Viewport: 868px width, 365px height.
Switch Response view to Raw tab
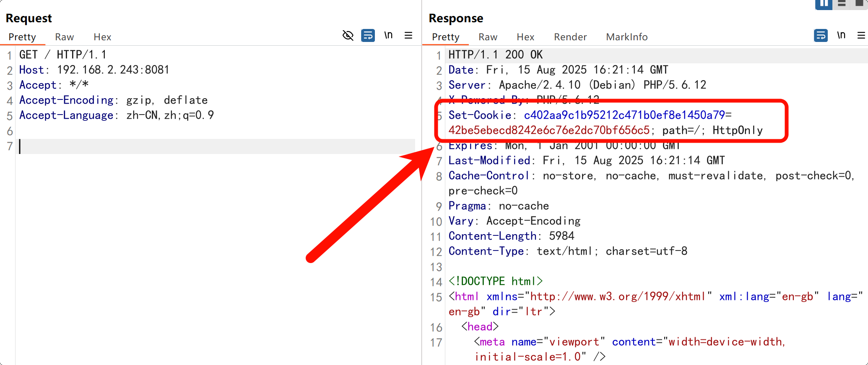[488, 37]
